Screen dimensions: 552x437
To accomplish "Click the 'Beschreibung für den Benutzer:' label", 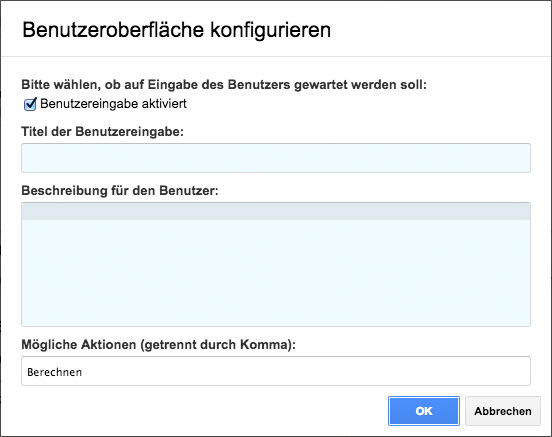I will 120,191.
